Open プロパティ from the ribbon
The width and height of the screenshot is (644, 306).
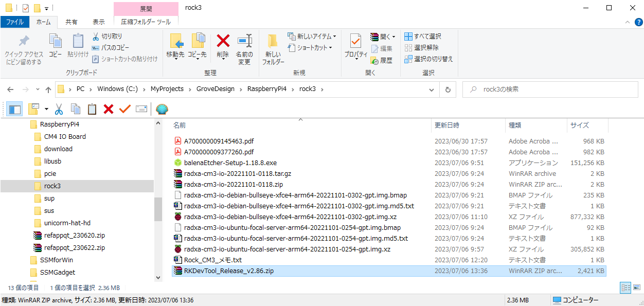point(356,47)
